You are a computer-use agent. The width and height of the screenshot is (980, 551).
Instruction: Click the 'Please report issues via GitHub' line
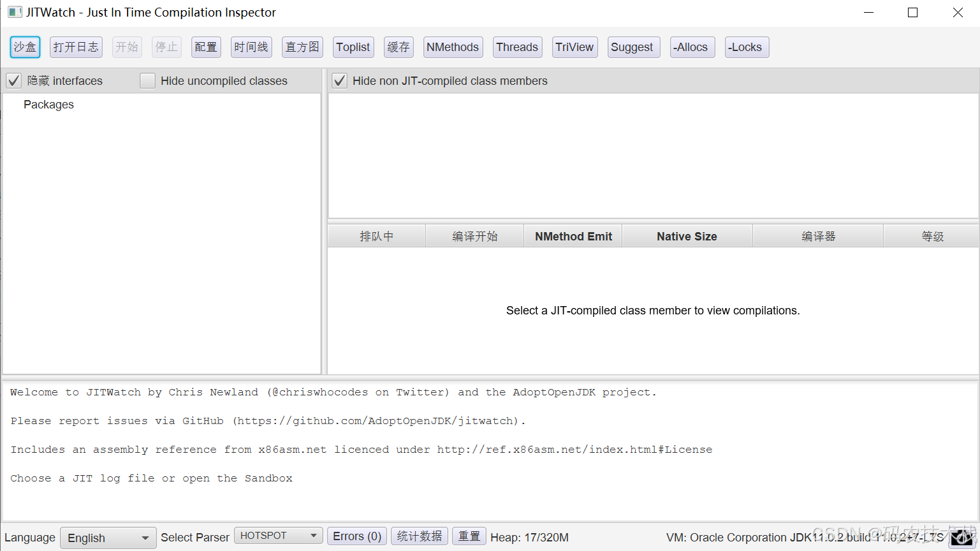(268, 421)
